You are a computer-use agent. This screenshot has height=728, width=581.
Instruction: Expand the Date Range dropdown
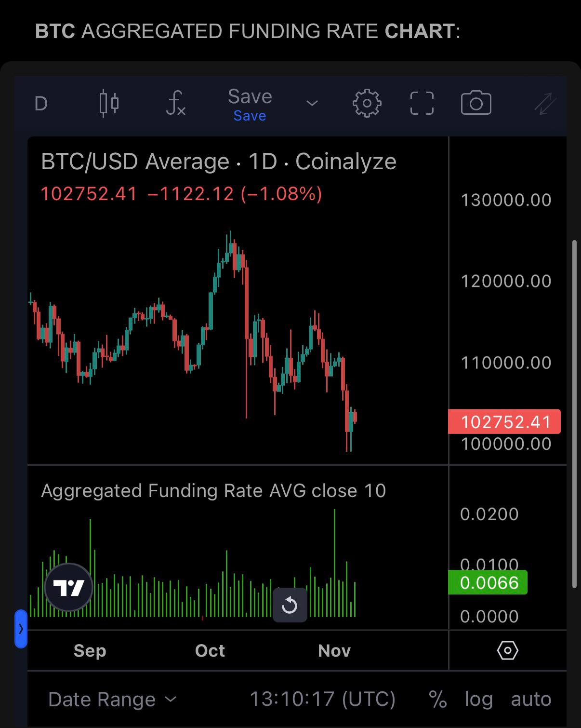pos(112,699)
